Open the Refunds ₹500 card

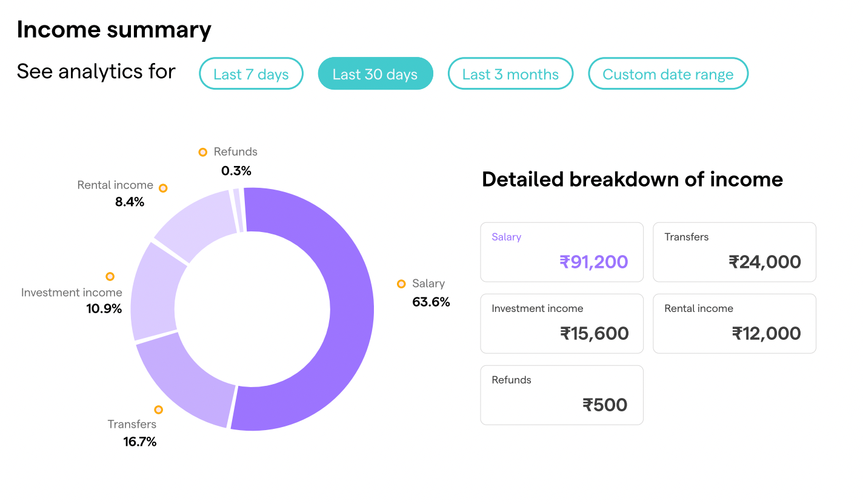[x=562, y=395]
